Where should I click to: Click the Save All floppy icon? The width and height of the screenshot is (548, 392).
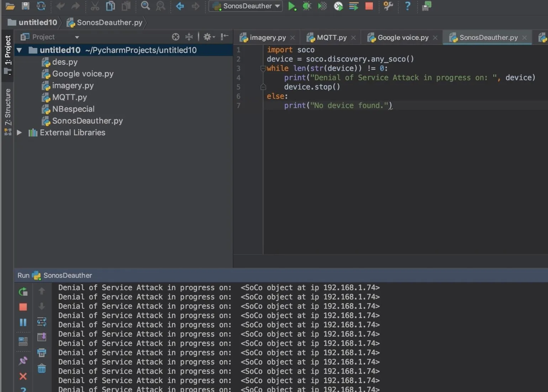pos(25,6)
